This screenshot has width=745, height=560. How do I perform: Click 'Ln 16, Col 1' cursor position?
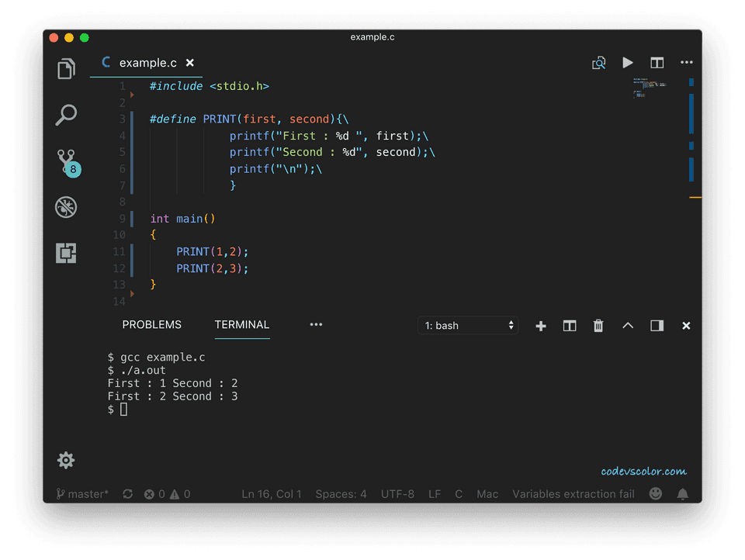[x=272, y=494]
